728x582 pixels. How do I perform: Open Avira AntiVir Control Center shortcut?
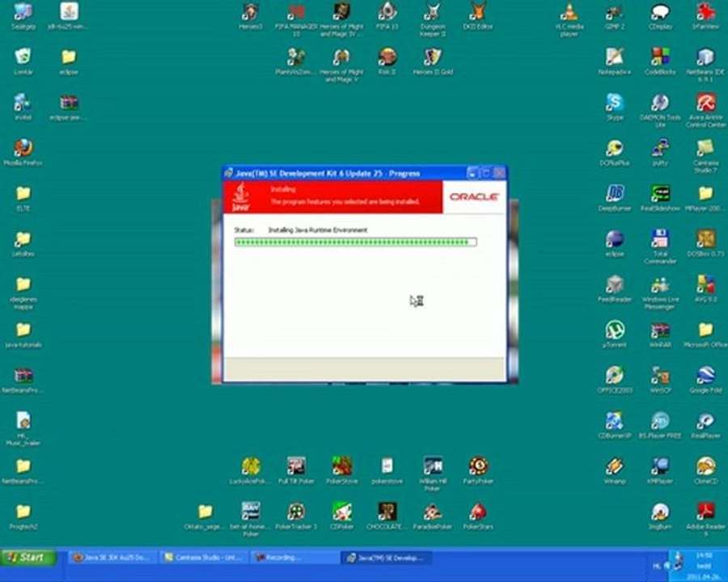705,111
